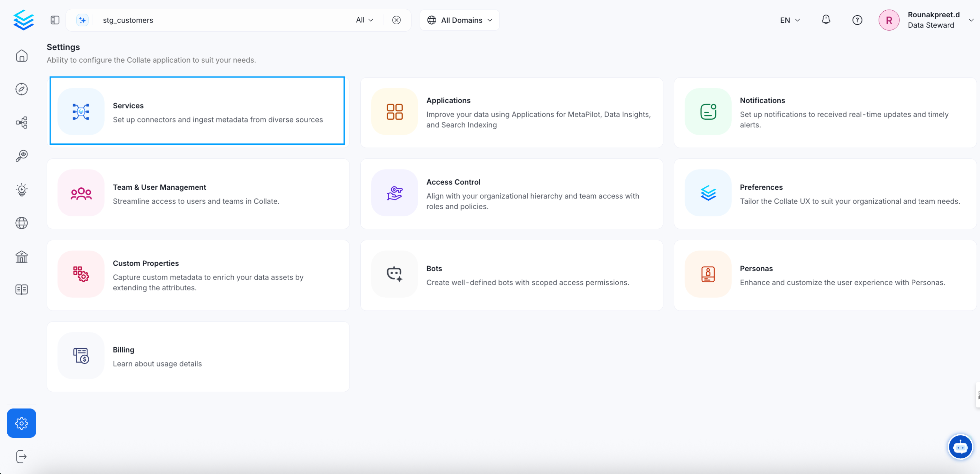
Task: Open the lineage icon in sidebar
Action: click(x=22, y=122)
